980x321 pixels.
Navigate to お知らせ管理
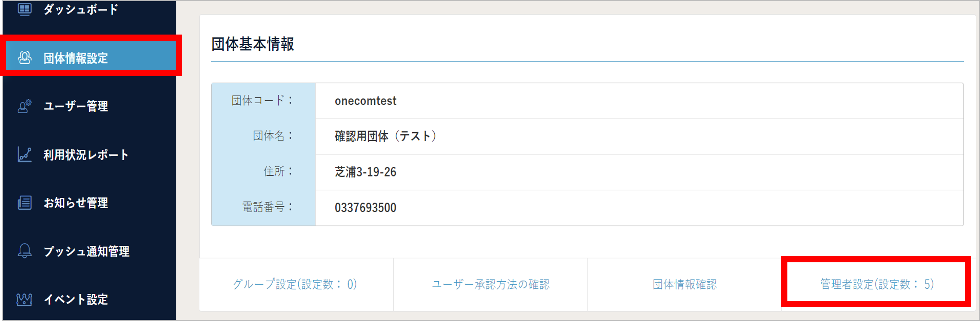[76, 203]
